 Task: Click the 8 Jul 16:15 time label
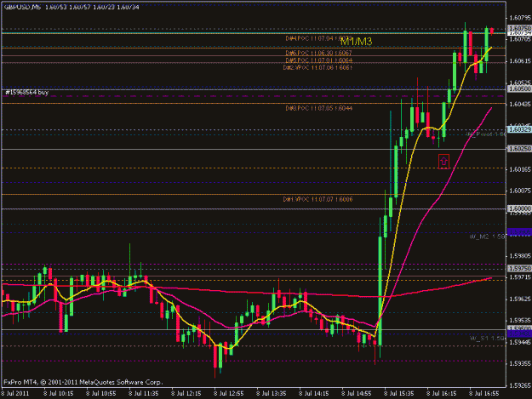pyautogui.click(x=442, y=394)
